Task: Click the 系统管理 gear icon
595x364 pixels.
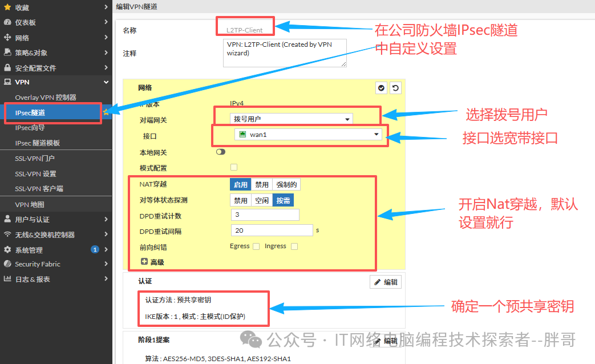Action: (7, 250)
